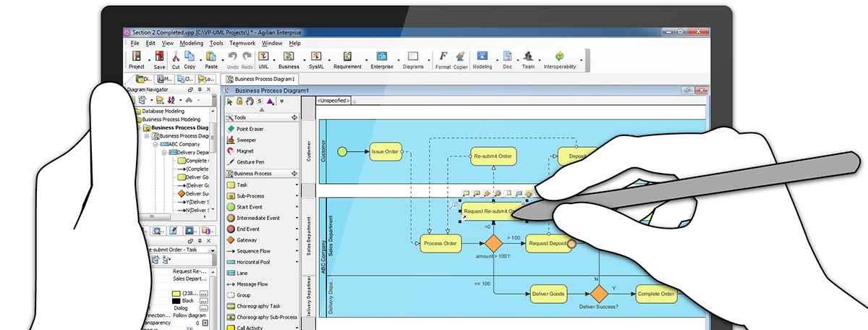This screenshot has height=330, width=868.
Task: Click the Black color swatch in properties
Action: point(176,301)
